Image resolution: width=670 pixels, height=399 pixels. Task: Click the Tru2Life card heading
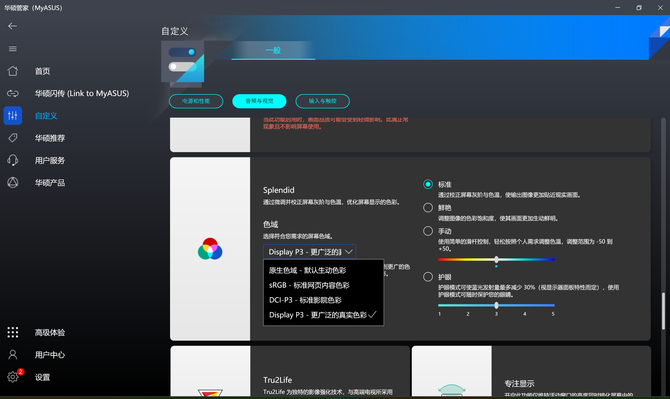tap(278, 380)
